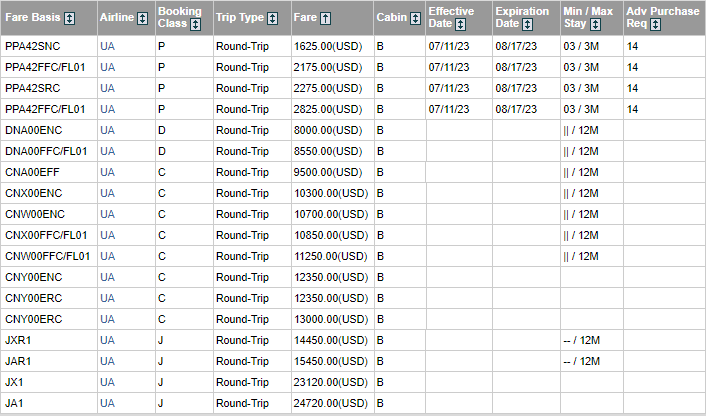
Task: Select the 8000.00(USD) fare cell
Action: pos(328,131)
